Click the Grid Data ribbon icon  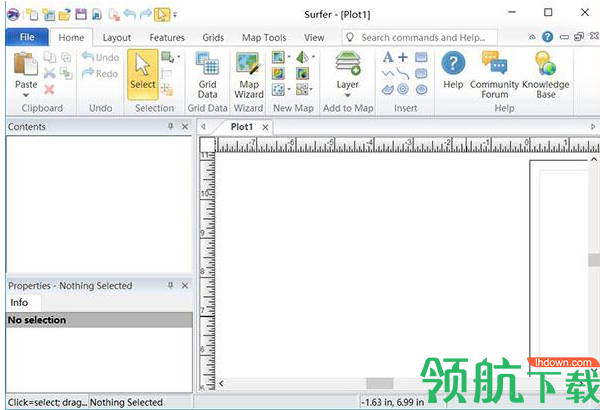[x=207, y=75]
